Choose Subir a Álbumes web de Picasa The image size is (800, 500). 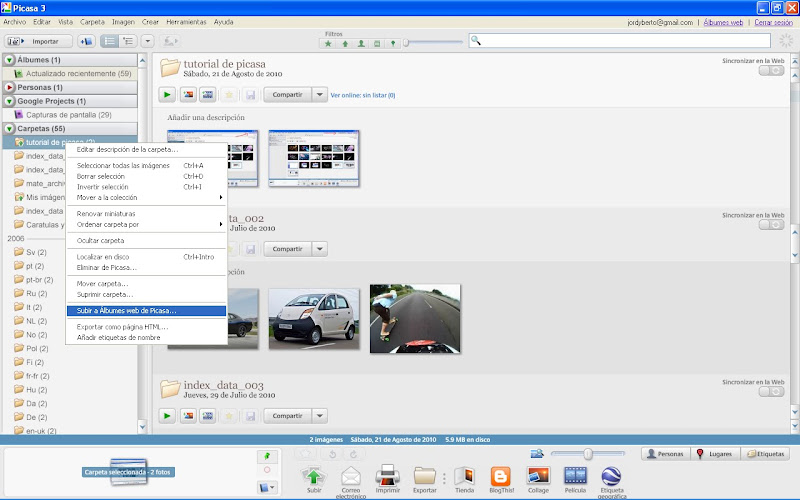pyautogui.click(x=146, y=311)
